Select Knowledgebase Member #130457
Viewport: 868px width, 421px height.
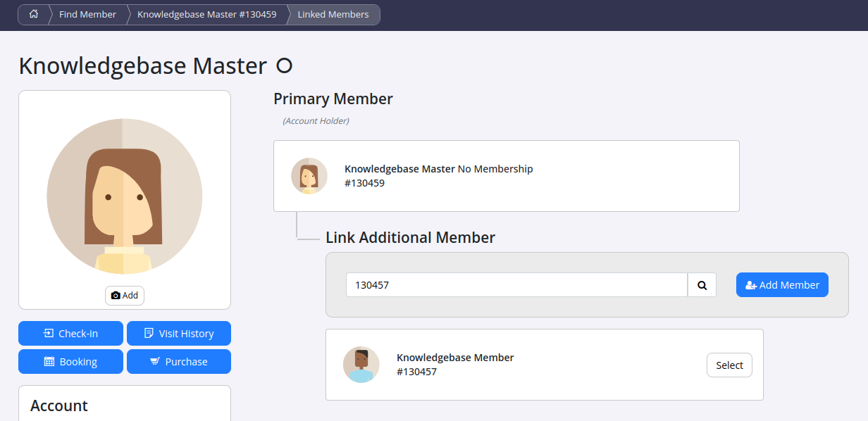click(729, 365)
